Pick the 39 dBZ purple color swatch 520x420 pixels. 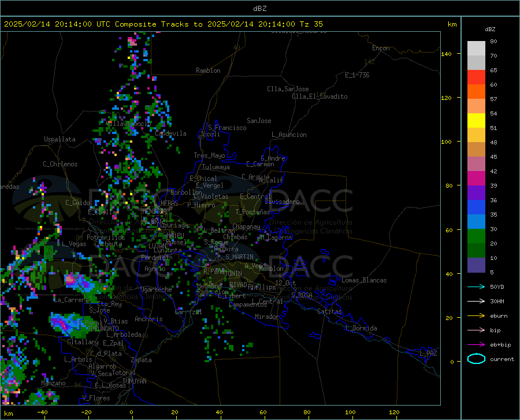(x=476, y=193)
